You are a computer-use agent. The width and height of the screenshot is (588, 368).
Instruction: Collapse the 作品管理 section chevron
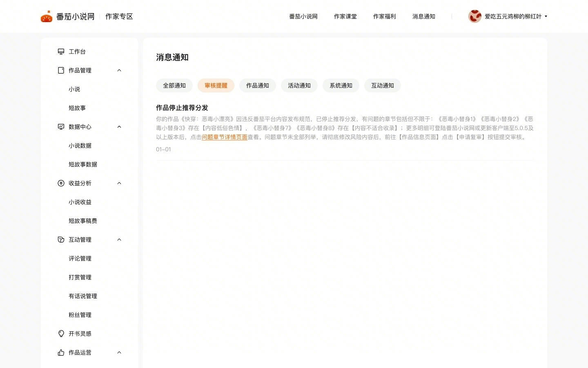click(119, 70)
